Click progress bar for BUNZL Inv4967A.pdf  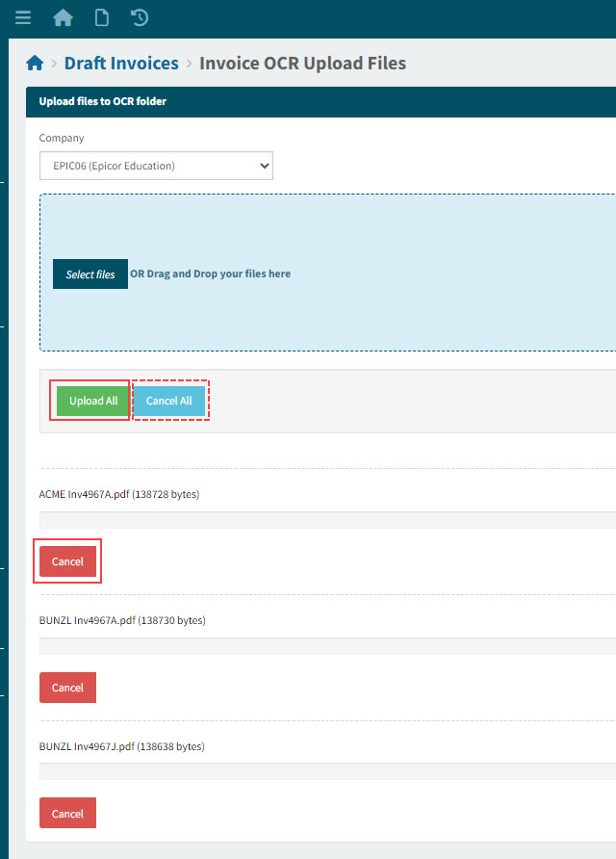coord(327,646)
